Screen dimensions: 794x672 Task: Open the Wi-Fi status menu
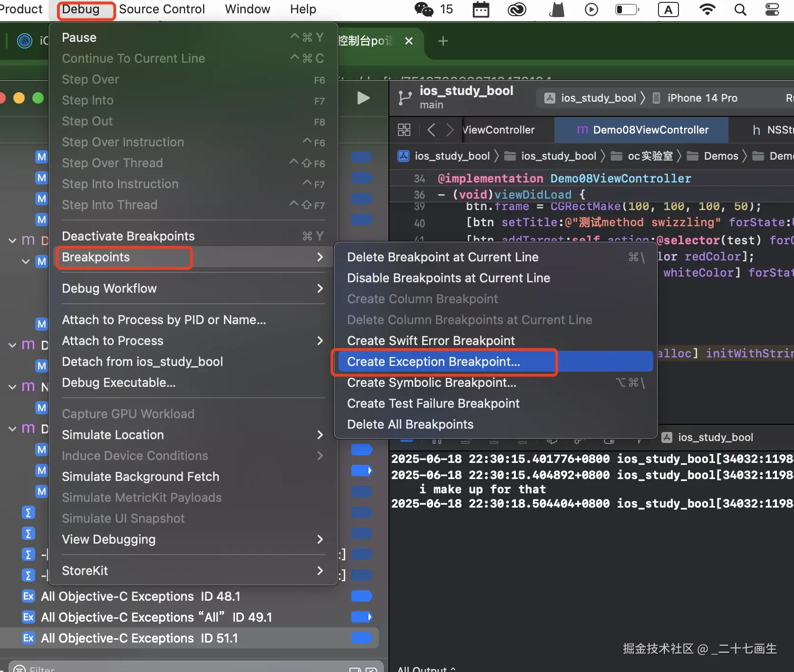[707, 10]
